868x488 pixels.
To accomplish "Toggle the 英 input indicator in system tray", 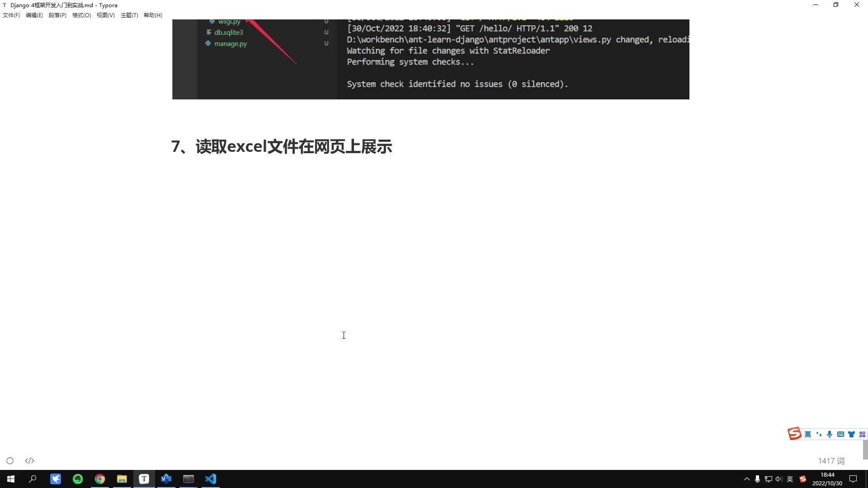I will tap(790, 479).
